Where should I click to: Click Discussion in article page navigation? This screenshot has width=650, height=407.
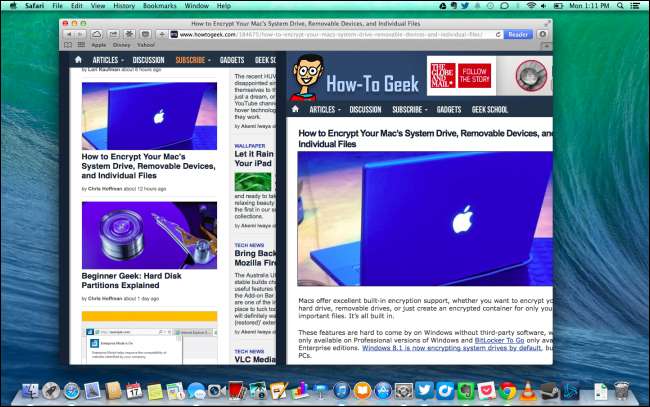pos(365,109)
